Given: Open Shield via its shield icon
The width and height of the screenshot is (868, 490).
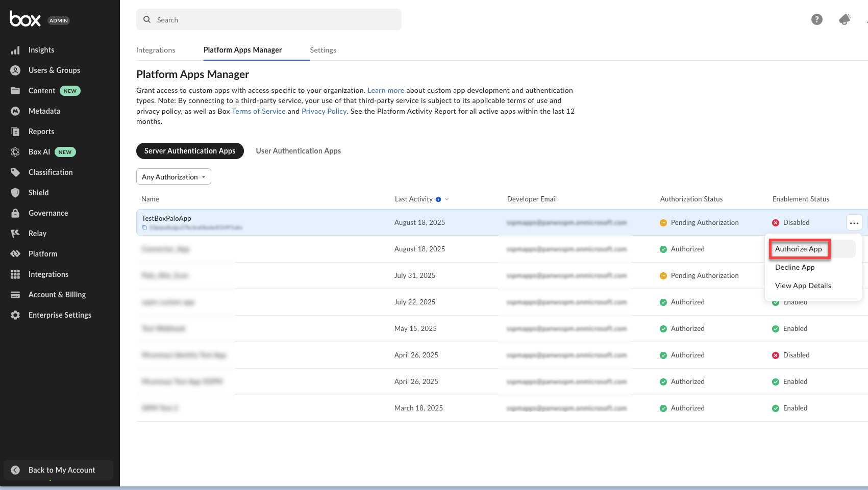Looking at the screenshot, I should pos(15,193).
